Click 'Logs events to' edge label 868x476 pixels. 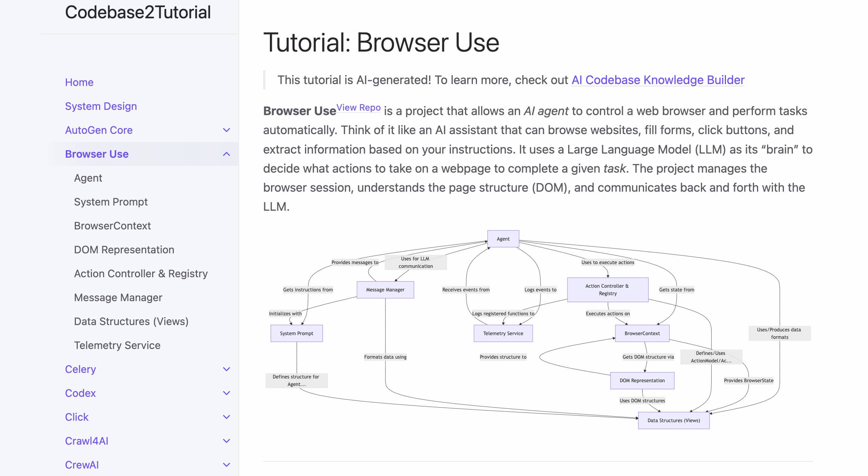540,290
